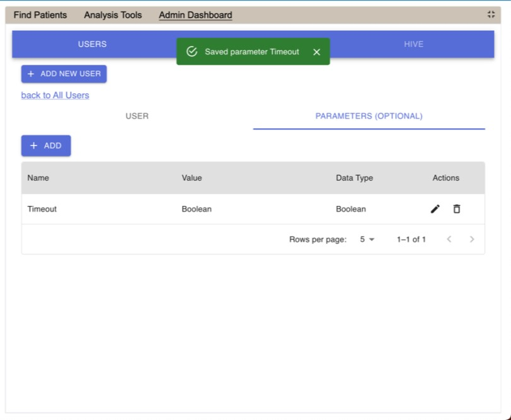Click the exit fullscreen icon
Screen dimensions: 511x420
click(491, 14)
